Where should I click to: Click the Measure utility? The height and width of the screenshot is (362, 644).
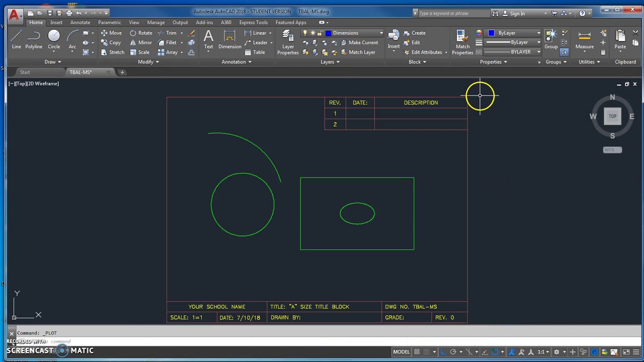click(x=585, y=39)
